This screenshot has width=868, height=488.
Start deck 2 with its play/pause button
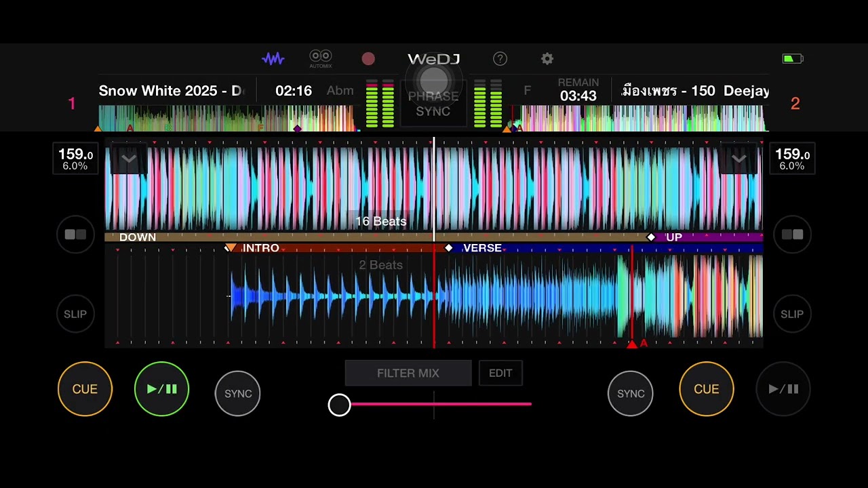pos(783,389)
